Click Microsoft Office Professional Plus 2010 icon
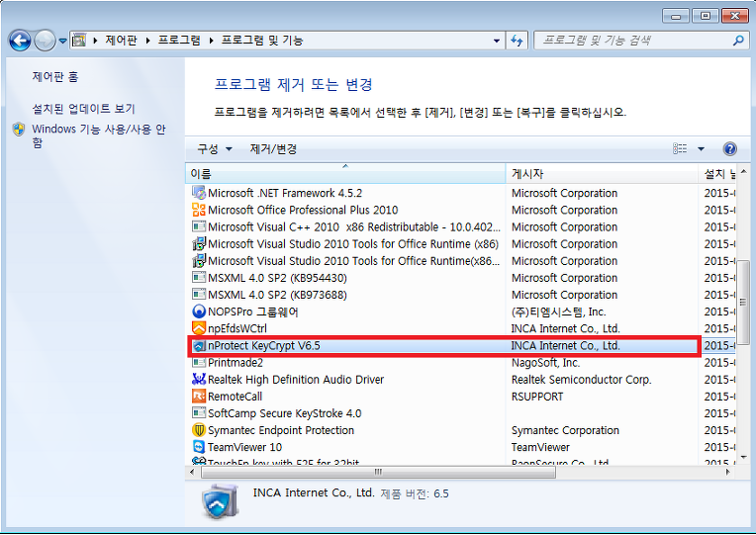The width and height of the screenshot is (756, 535). point(199,210)
